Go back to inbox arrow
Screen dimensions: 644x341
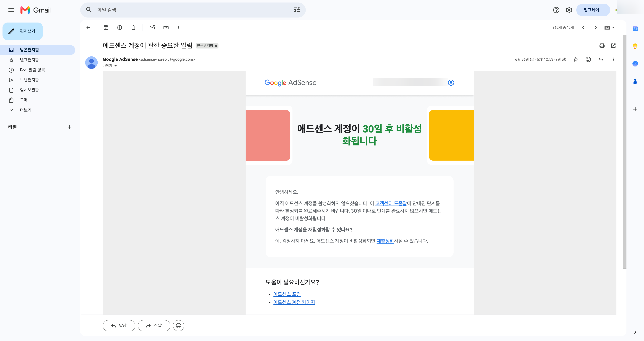[88, 28]
